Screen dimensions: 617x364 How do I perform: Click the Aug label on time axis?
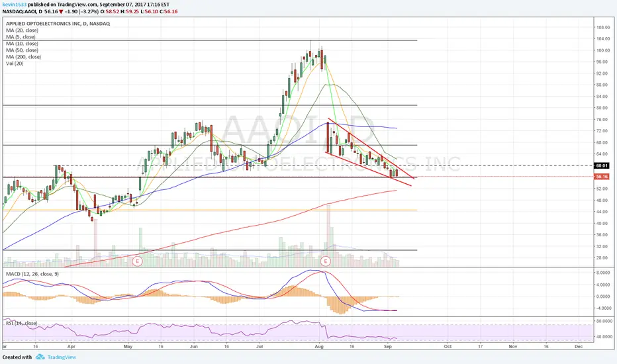tap(319, 347)
